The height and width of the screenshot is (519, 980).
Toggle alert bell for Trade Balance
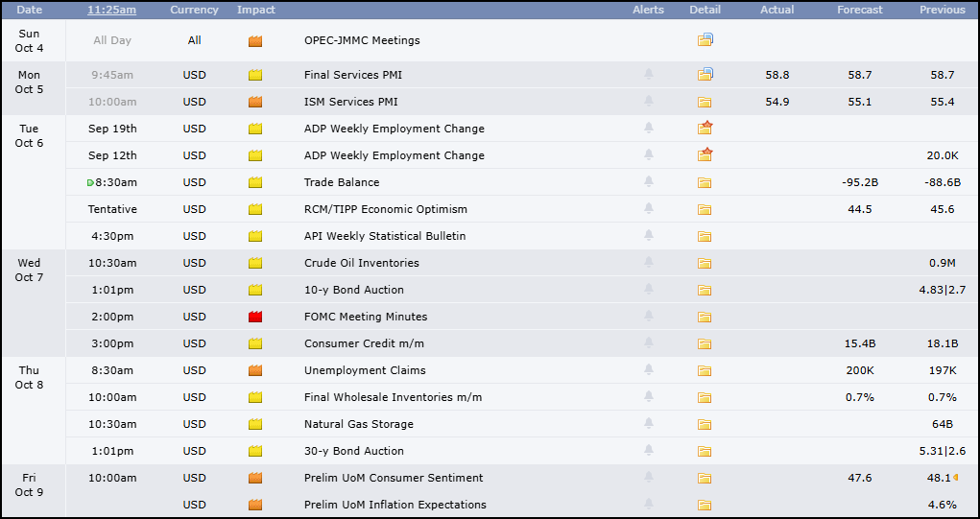coord(649,181)
